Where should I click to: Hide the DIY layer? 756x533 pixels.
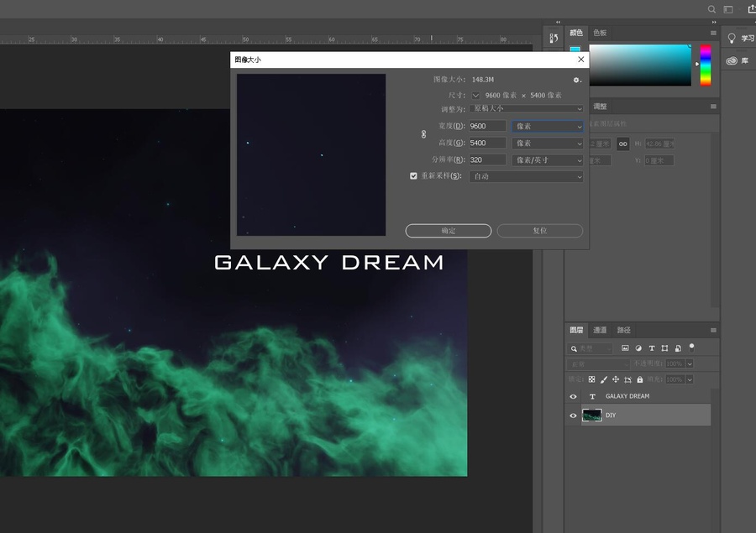coord(573,415)
